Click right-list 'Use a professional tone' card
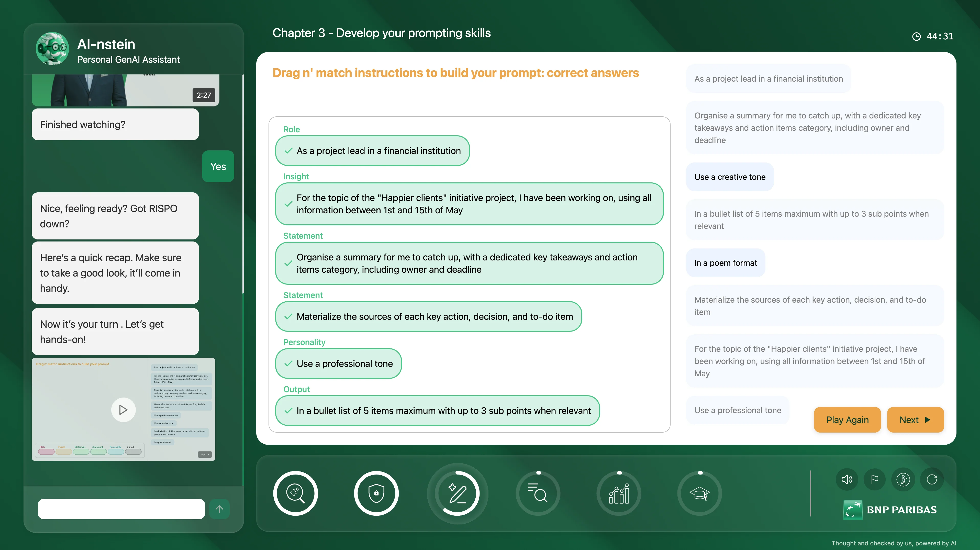This screenshot has height=550, width=980. coord(738,410)
